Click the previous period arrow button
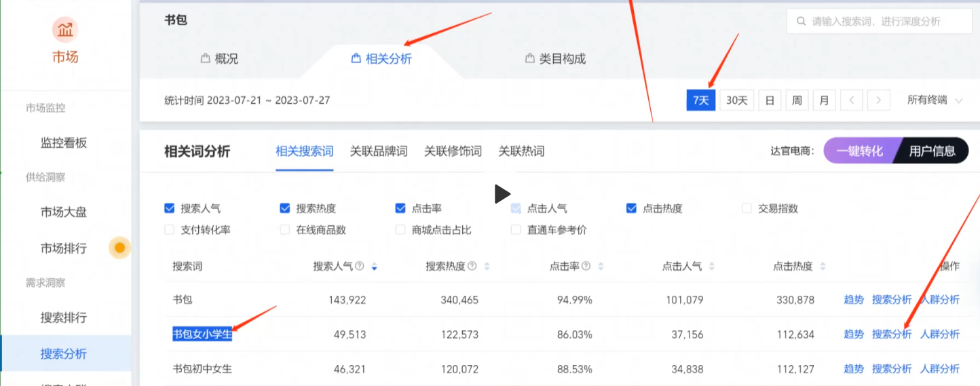 click(852, 100)
